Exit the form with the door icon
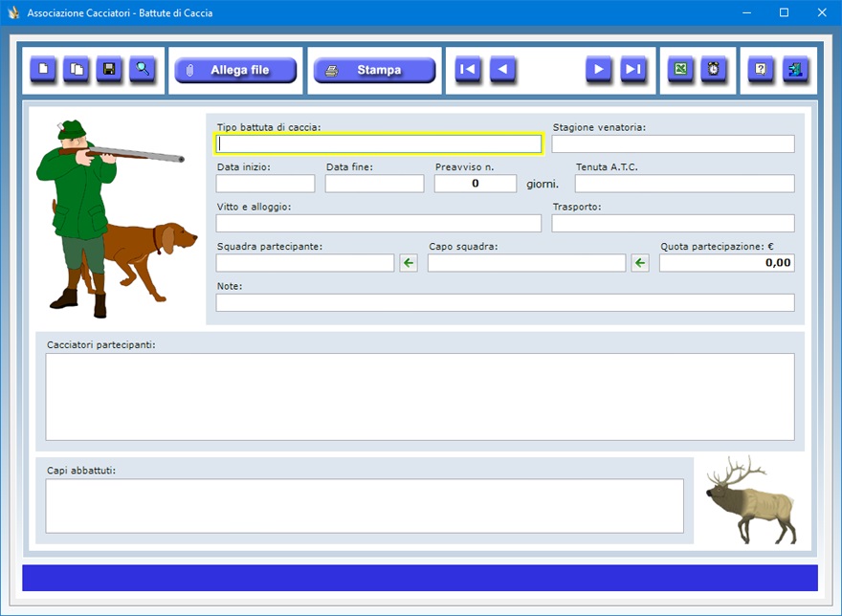 pos(795,69)
